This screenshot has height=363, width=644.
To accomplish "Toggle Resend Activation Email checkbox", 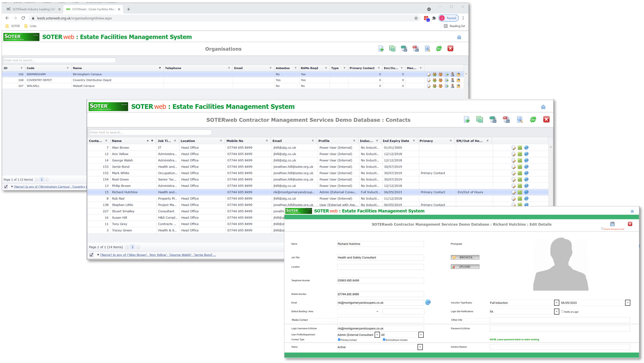I will (602, 229).
